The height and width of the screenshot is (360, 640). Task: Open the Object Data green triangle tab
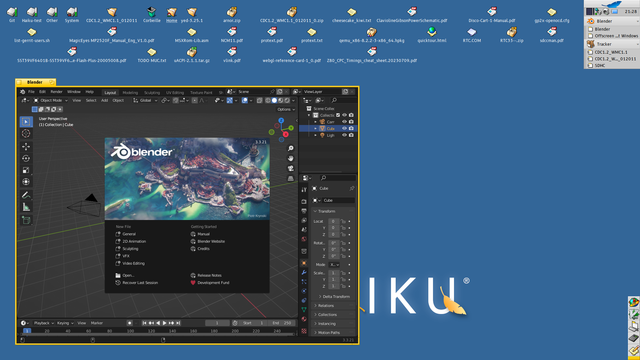click(304, 310)
